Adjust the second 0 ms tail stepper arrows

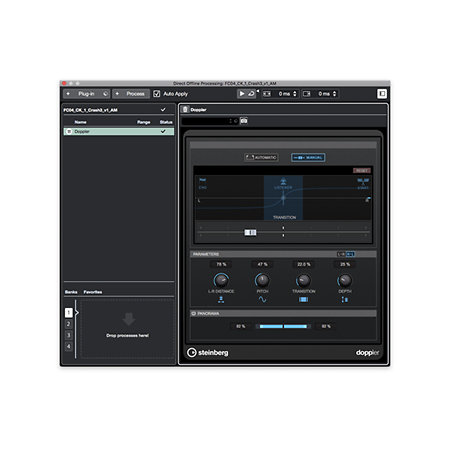pyautogui.click(x=335, y=94)
